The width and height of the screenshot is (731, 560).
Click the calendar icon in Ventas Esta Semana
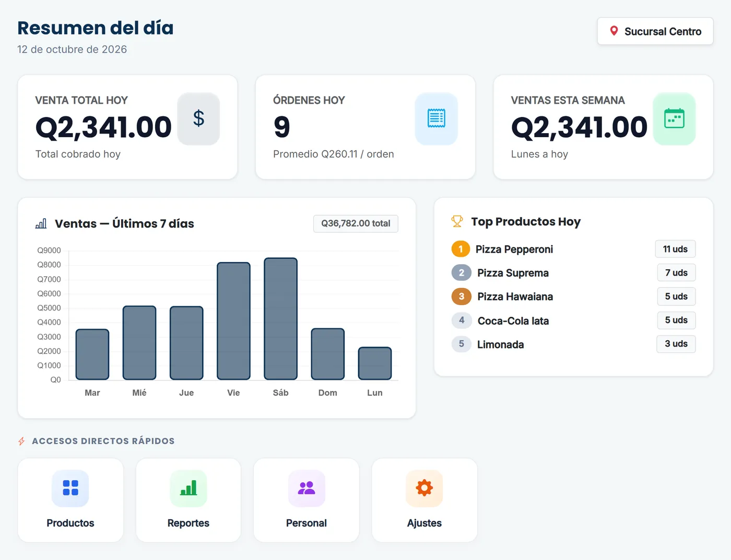[x=674, y=118]
